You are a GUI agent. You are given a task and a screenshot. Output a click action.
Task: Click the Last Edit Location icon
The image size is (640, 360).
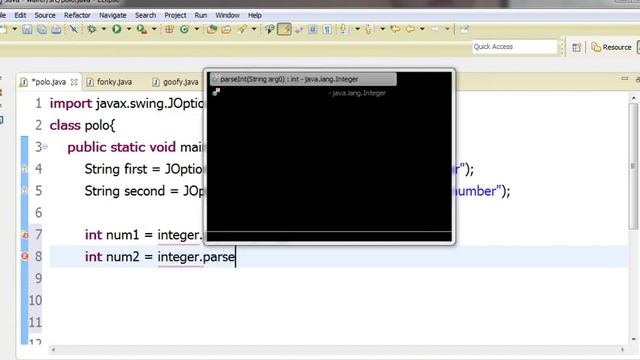point(395,29)
